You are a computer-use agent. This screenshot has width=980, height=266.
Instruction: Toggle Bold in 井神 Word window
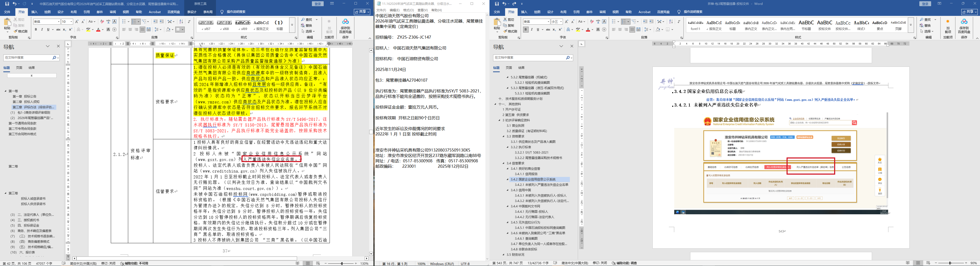tap(526, 30)
